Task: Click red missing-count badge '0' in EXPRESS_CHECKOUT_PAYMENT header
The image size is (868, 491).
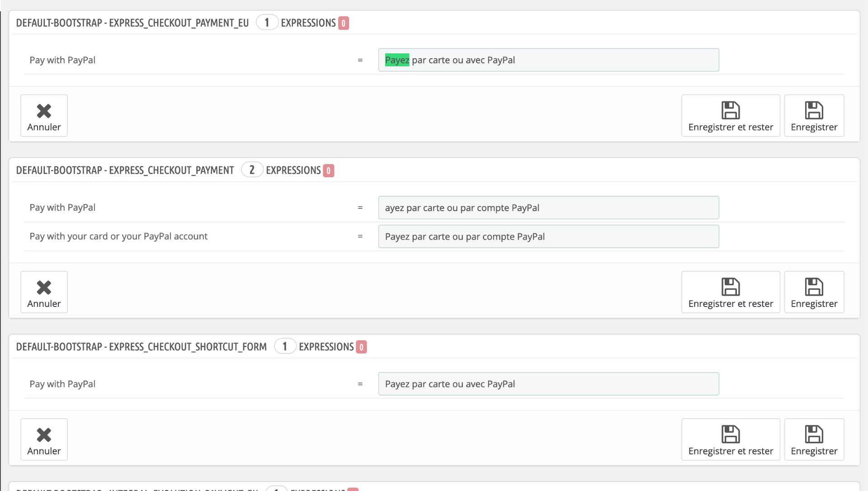Action: pos(329,170)
